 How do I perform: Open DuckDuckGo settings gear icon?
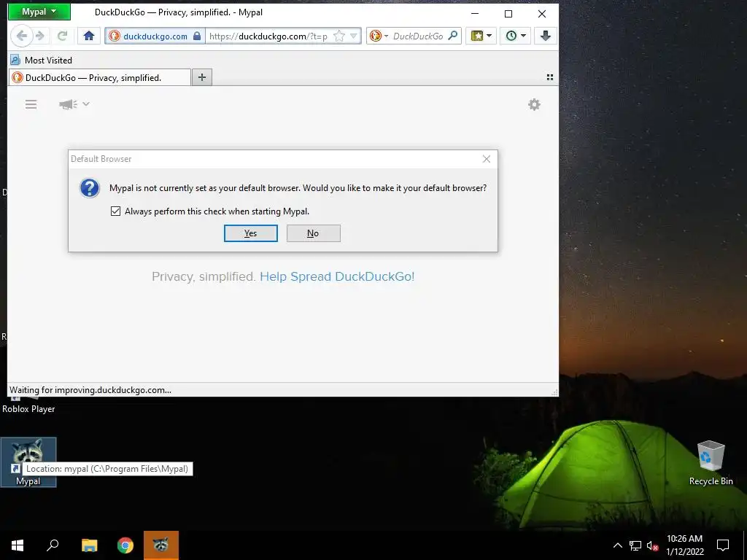(x=534, y=104)
